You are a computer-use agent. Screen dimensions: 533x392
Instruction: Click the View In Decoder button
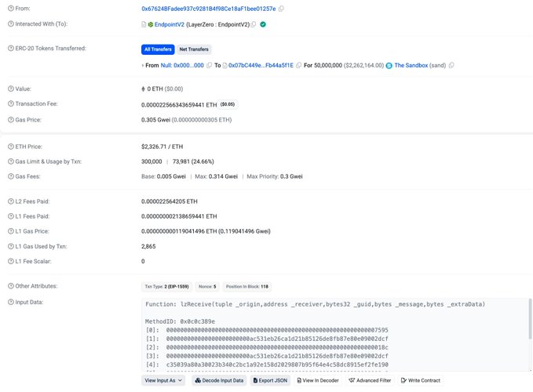tap(318, 380)
